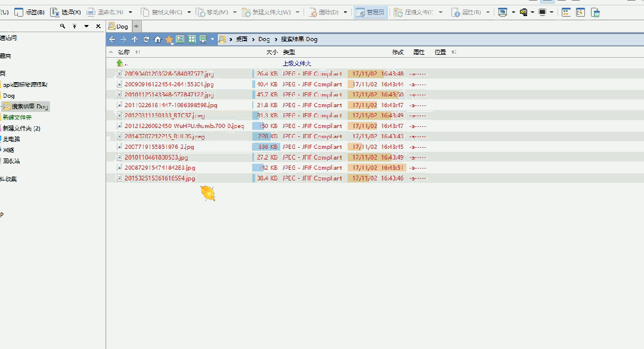Click the 新建文件夹(W) button

pos(267,13)
